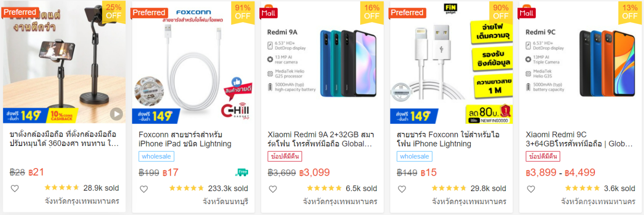Click Preferred badge on phone stand item
644x215 pixels.
(x=21, y=12)
